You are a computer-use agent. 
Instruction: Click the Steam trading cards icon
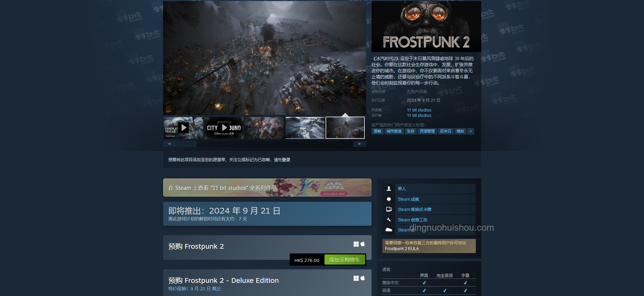coord(389,209)
